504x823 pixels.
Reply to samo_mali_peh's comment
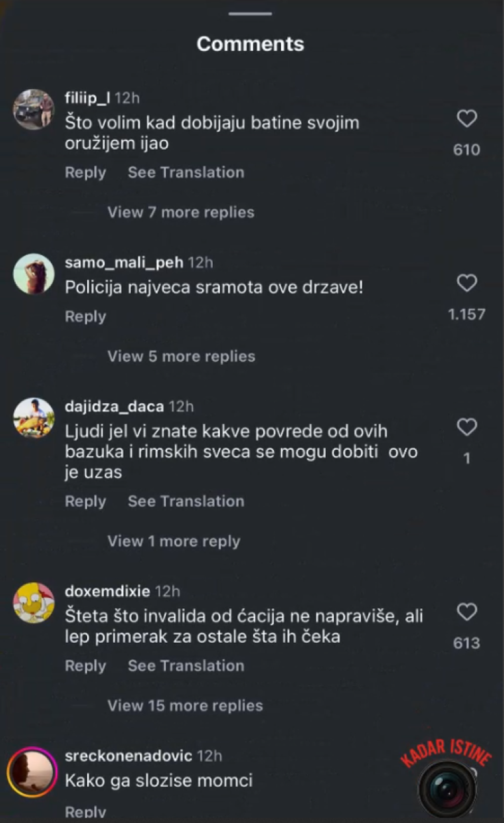[x=85, y=317]
